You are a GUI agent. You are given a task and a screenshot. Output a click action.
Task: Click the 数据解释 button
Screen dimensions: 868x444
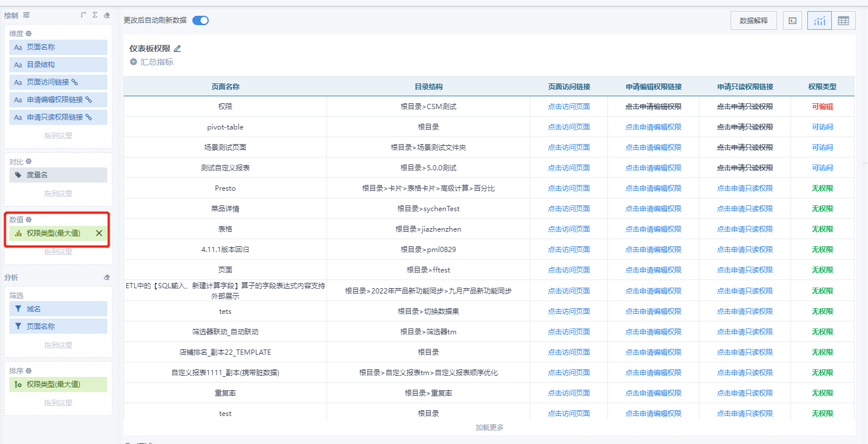tap(753, 21)
